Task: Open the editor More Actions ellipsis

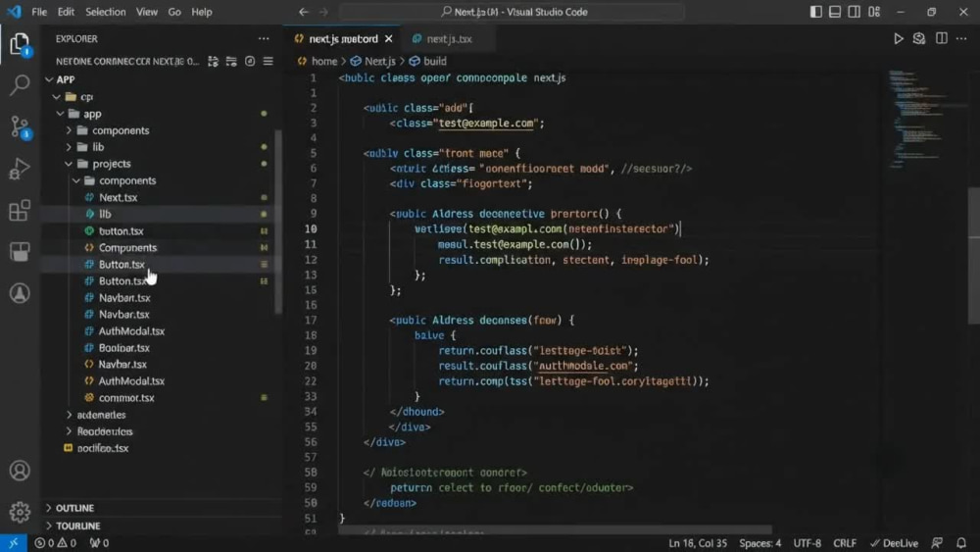Action: click(962, 39)
